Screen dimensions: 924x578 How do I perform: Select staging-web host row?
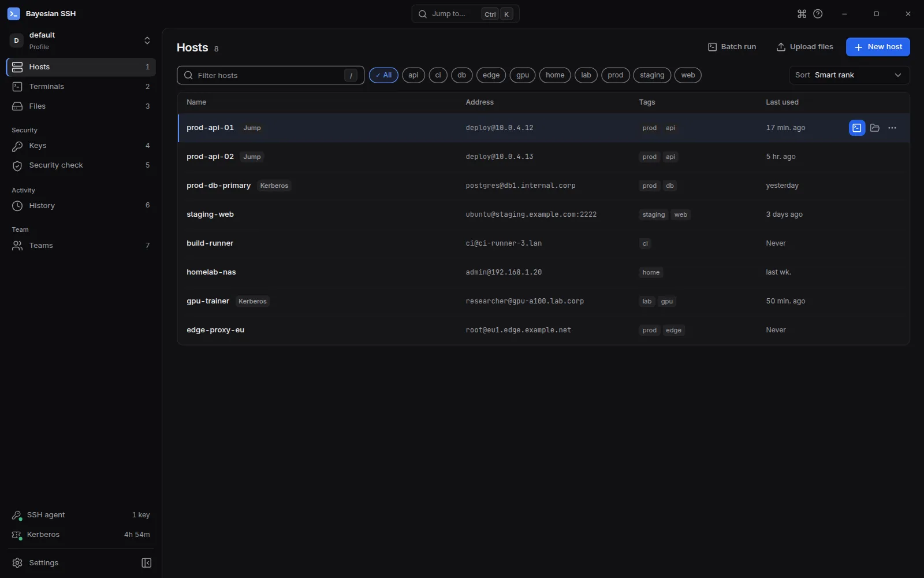pos(543,214)
